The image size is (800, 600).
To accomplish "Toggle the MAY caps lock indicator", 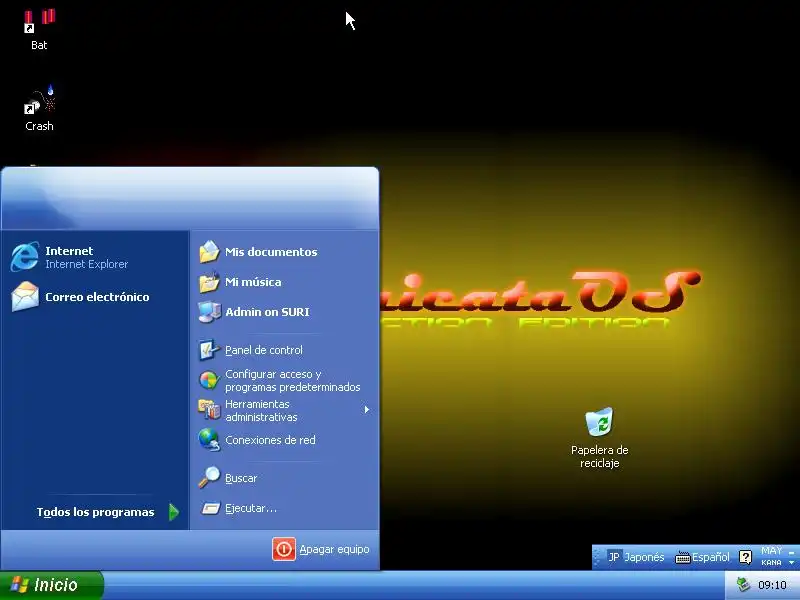I will click(771, 551).
